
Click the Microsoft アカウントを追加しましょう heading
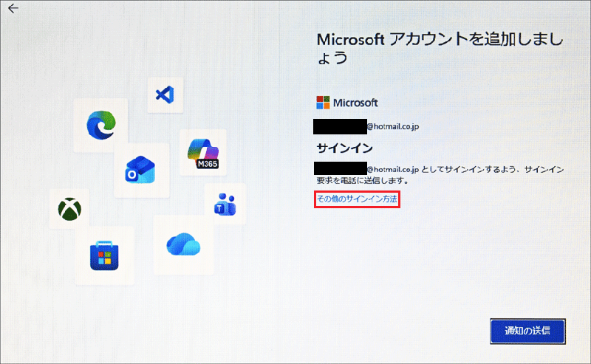(x=440, y=48)
